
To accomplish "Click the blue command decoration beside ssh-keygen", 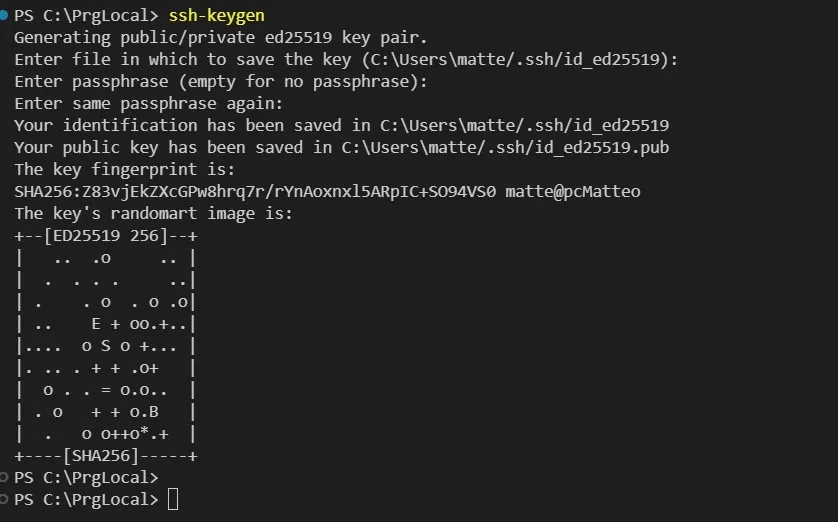I will (x=4, y=15).
